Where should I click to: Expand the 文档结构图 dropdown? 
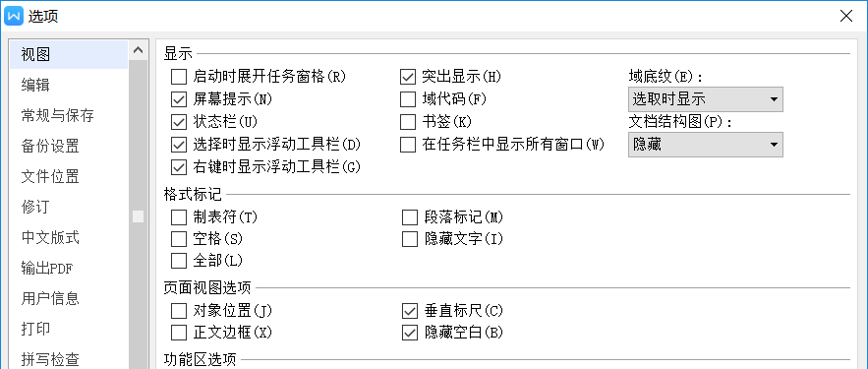[x=706, y=145]
